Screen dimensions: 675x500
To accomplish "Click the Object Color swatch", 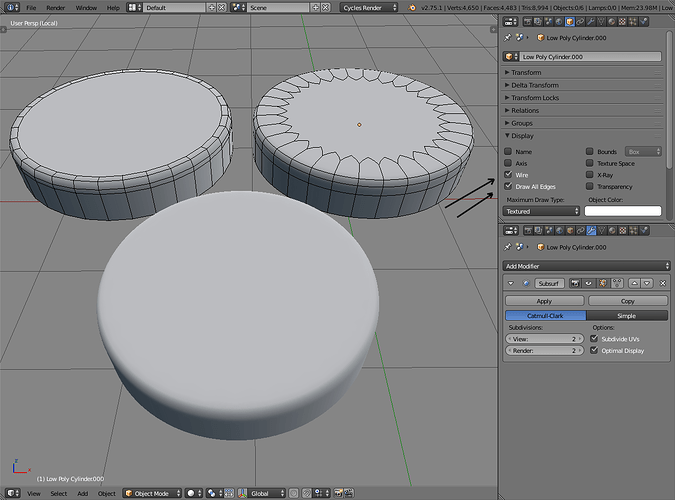I will (x=623, y=211).
